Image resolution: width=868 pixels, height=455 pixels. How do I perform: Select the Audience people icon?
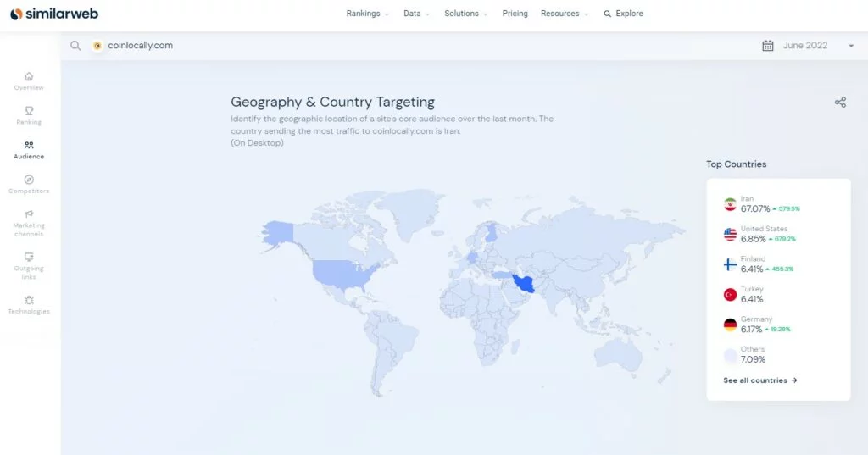[x=29, y=146]
